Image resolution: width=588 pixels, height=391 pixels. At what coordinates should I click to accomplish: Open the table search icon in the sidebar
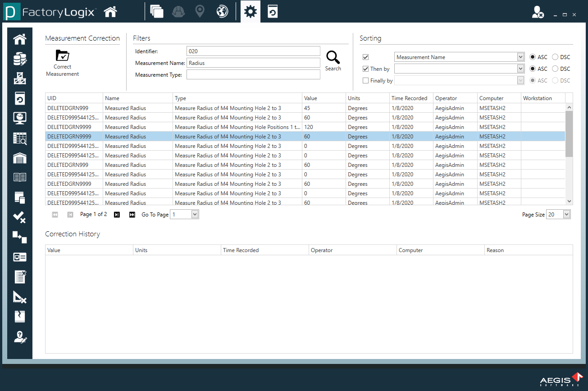coord(19,138)
